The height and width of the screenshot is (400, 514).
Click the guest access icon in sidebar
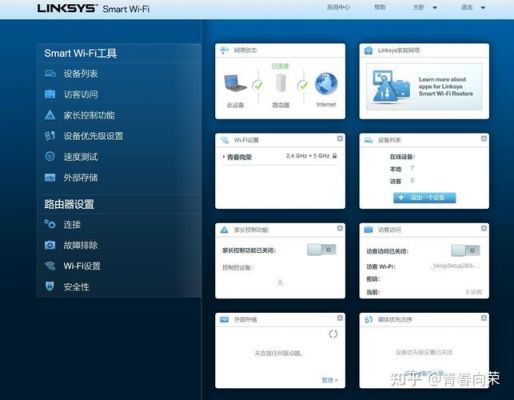[x=50, y=94]
